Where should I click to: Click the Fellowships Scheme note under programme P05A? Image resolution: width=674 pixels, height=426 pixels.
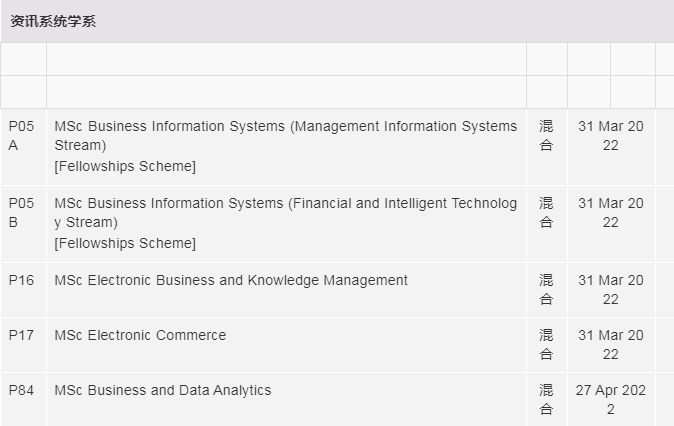(x=125, y=166)
